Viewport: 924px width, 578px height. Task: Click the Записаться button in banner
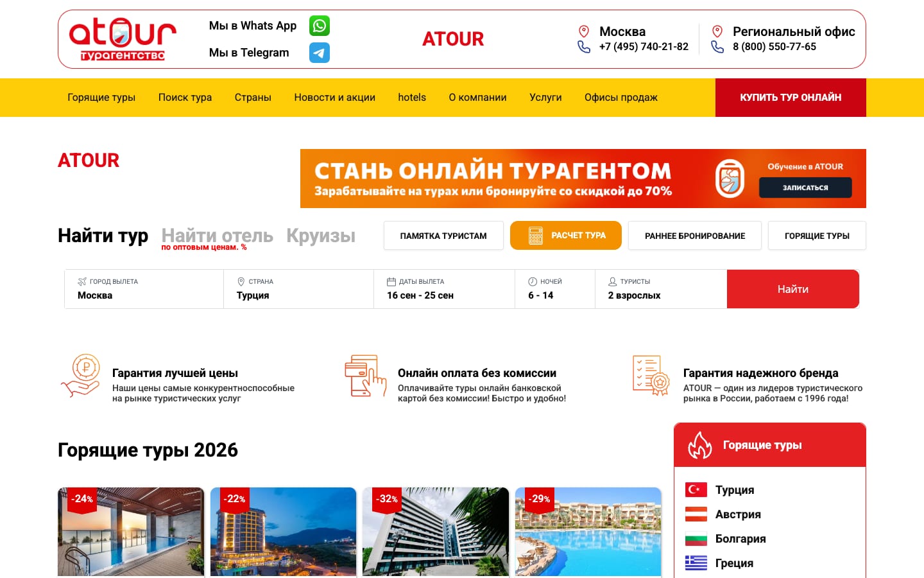pyautogui.click(x=805, y=188)
